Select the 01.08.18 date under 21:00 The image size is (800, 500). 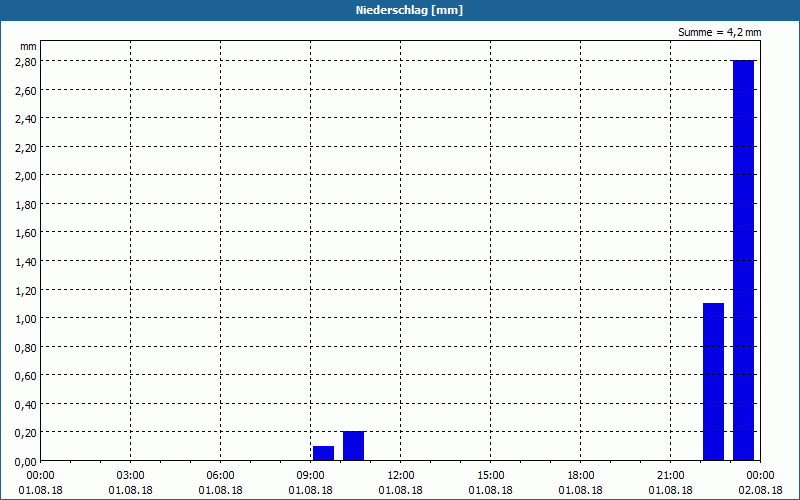coord(670,490)
